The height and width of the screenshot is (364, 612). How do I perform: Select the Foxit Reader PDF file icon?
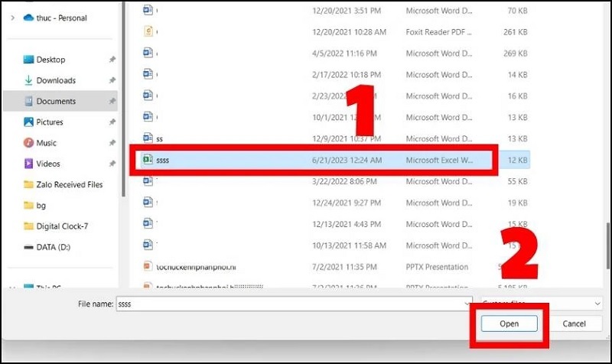tap(149, 32)
